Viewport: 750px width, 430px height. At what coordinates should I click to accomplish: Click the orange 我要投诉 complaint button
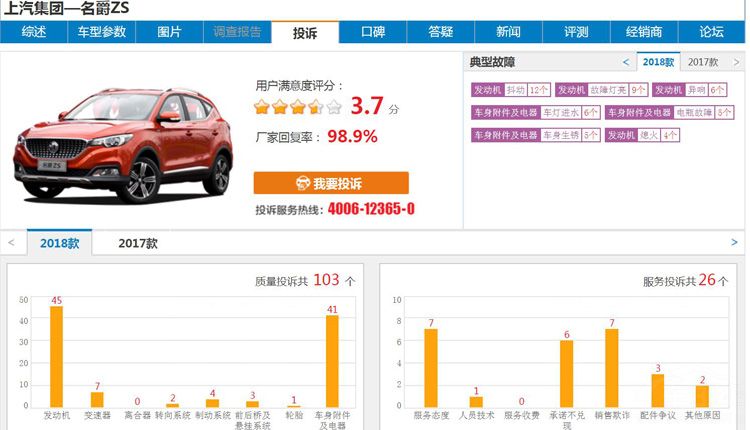click(331, 183)
